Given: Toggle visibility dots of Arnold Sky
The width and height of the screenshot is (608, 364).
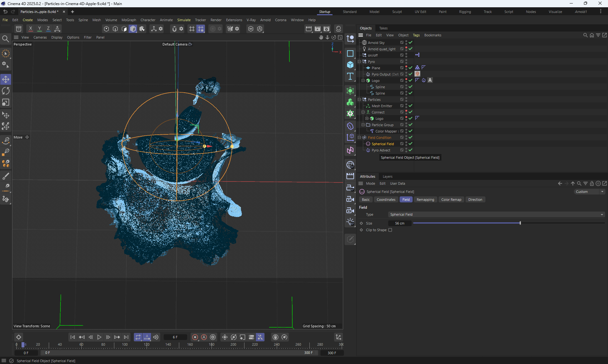Looking at the screenshot, I should [x=406, y=42].
